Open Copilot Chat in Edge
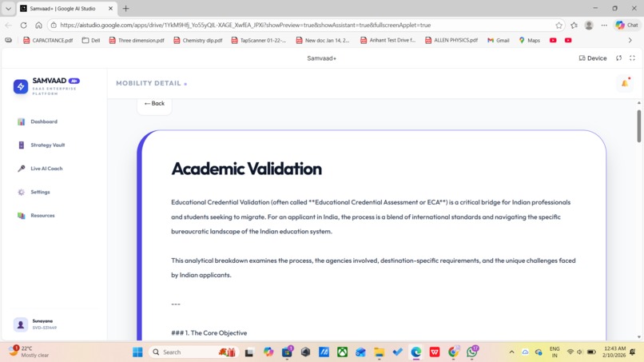Viewport: 644px width, 362px height. (626, 25)
